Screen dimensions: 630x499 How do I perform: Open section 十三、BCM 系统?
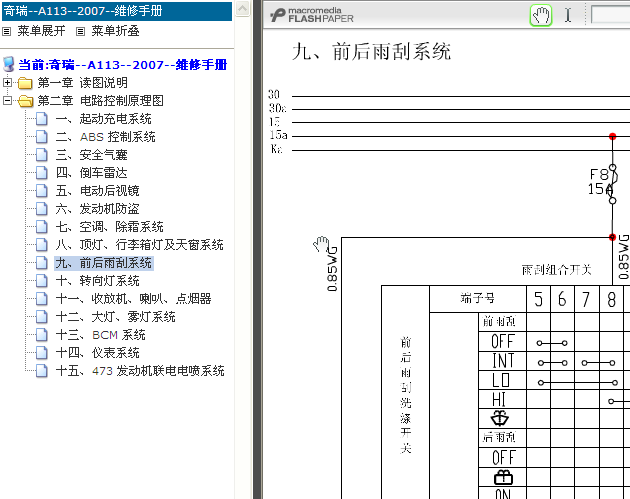100,335
